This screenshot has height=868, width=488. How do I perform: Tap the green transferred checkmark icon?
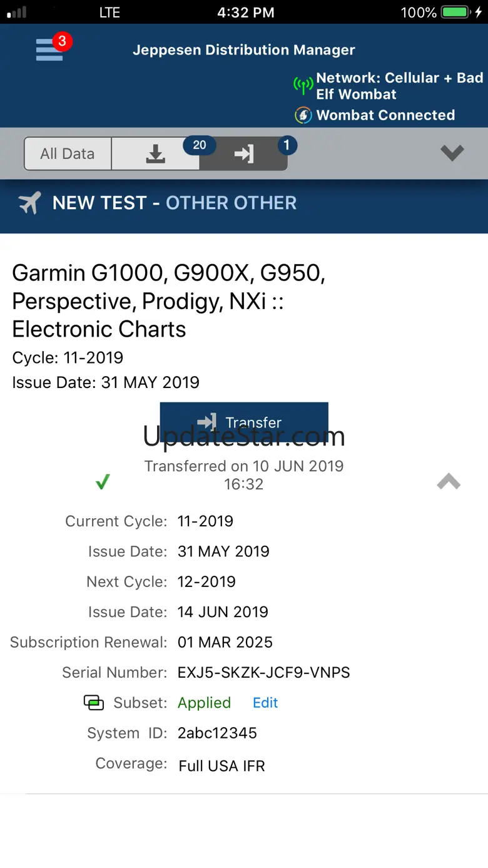tap(103, 482)
